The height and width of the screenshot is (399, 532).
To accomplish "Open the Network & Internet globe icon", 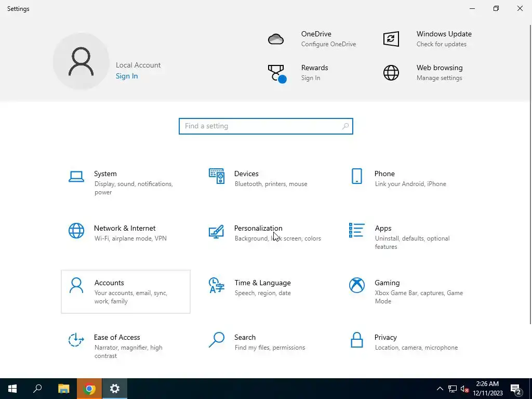I will click(x=76, y=231).
